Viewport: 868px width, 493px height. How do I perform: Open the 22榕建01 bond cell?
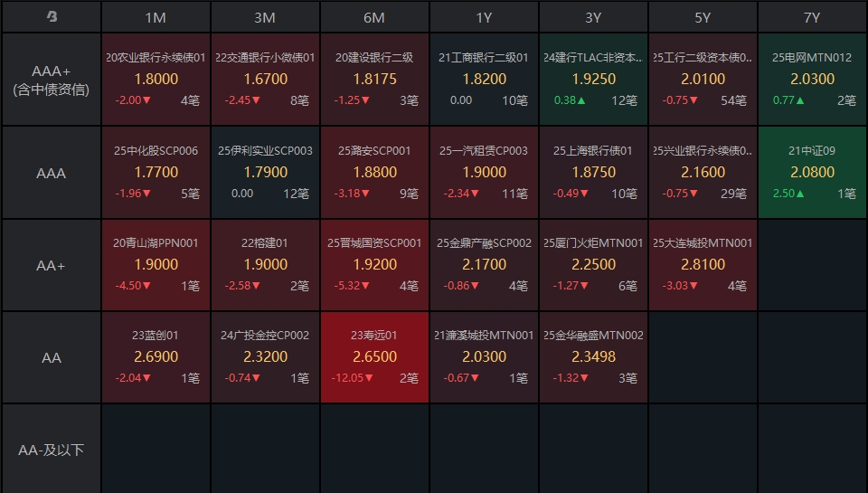pyautogui.click(x=265, y=265)
